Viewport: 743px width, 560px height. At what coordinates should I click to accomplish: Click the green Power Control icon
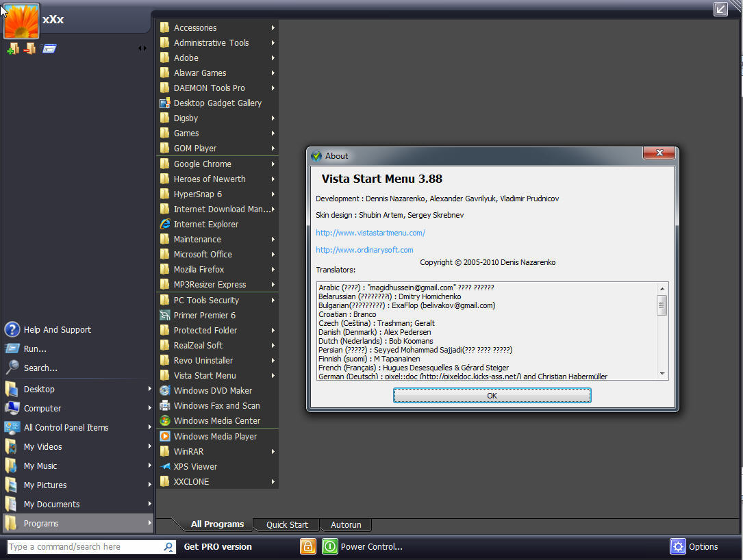(330, 546)
